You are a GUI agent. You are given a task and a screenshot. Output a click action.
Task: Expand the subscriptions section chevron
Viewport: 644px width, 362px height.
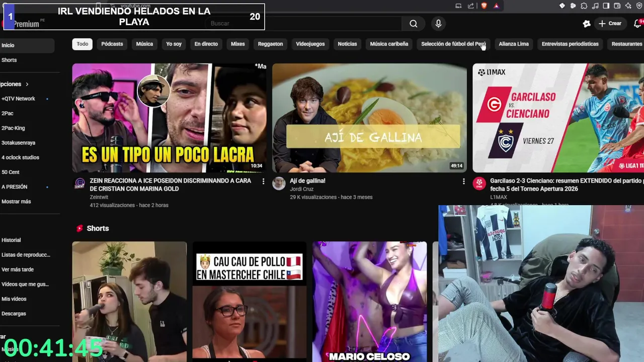[x=27, y=84]
